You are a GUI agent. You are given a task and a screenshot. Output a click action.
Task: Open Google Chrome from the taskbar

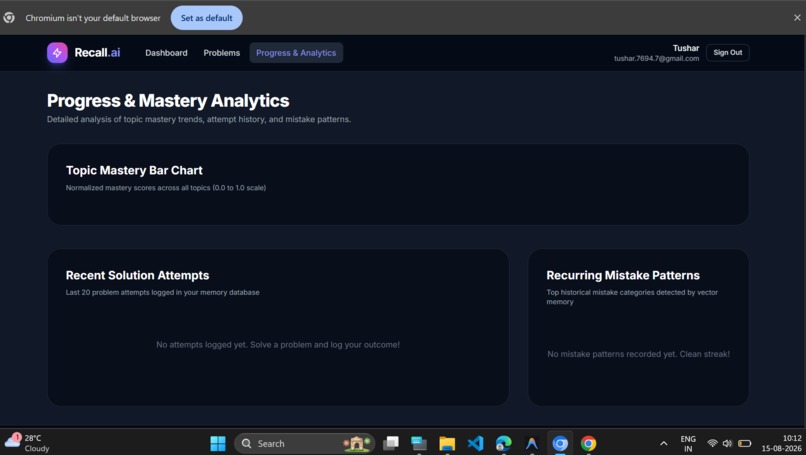click(589, 443)
